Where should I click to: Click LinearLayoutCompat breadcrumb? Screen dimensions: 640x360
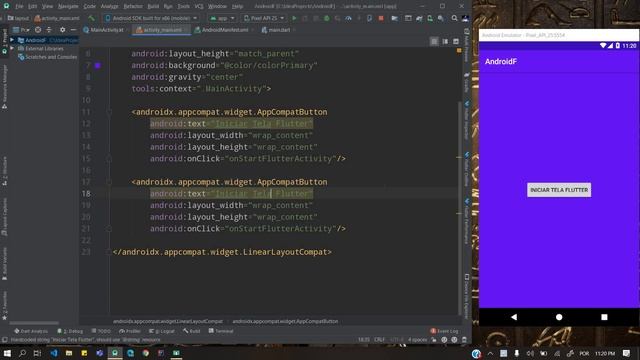tap(168, 321)
